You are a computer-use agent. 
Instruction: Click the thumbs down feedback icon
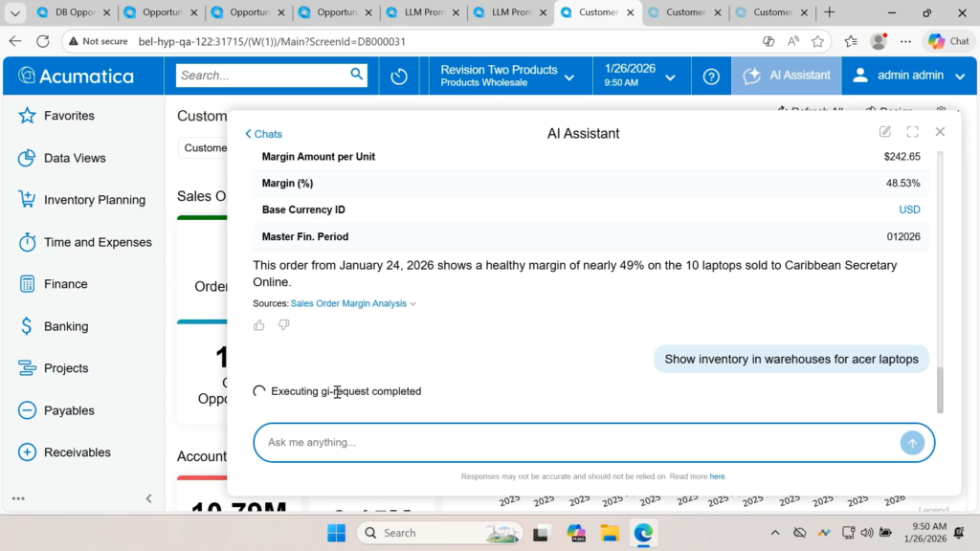[x=283, y=325]
